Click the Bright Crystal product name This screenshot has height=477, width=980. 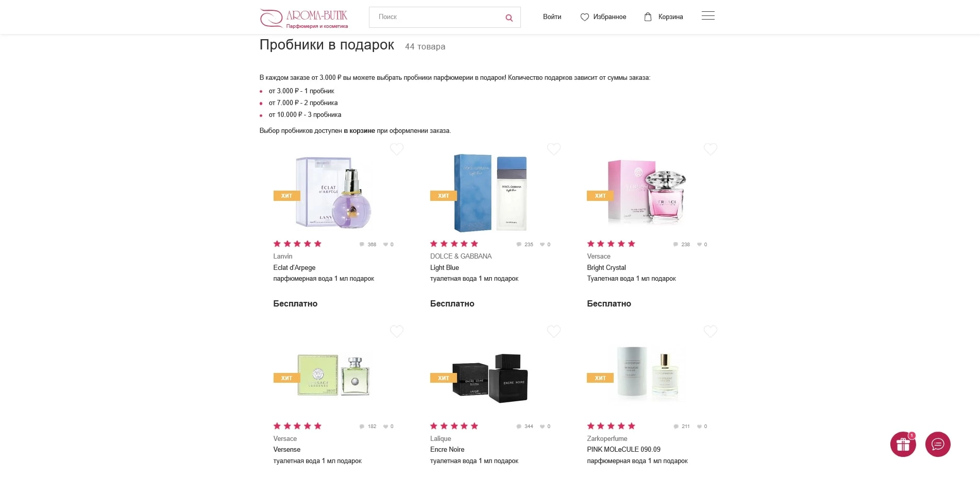[x=606, y=267]
